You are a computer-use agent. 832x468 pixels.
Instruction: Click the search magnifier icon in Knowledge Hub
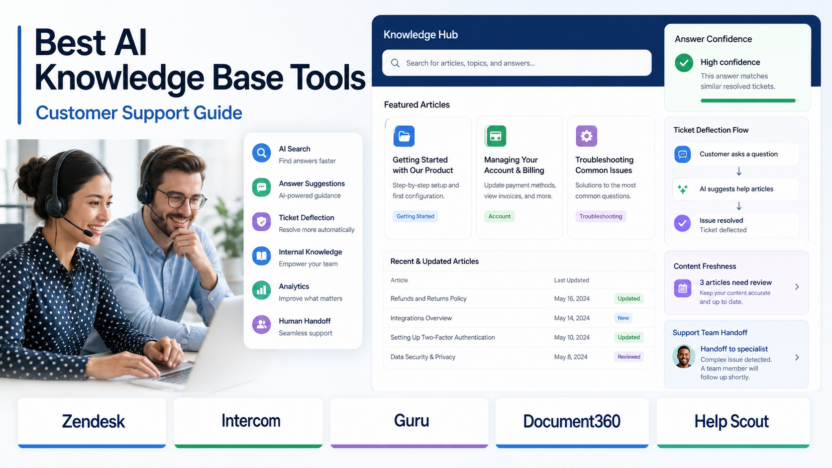coord(395,63)
